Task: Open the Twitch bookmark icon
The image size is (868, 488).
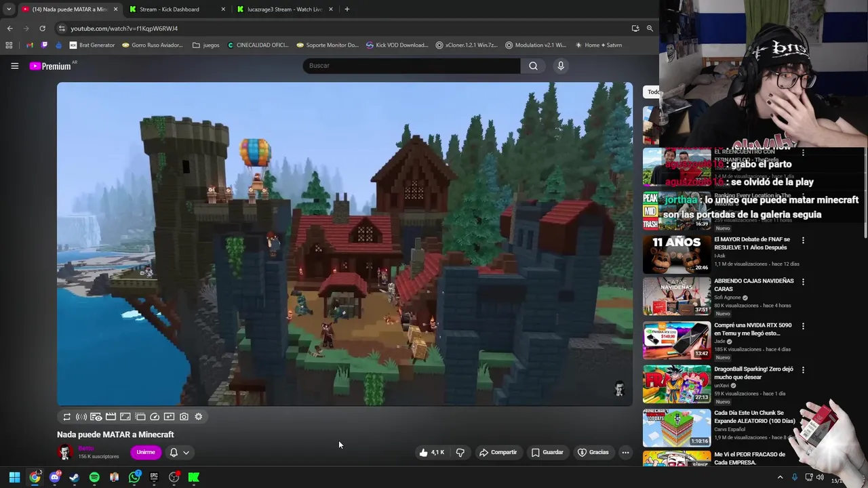Action: [45, 45]
